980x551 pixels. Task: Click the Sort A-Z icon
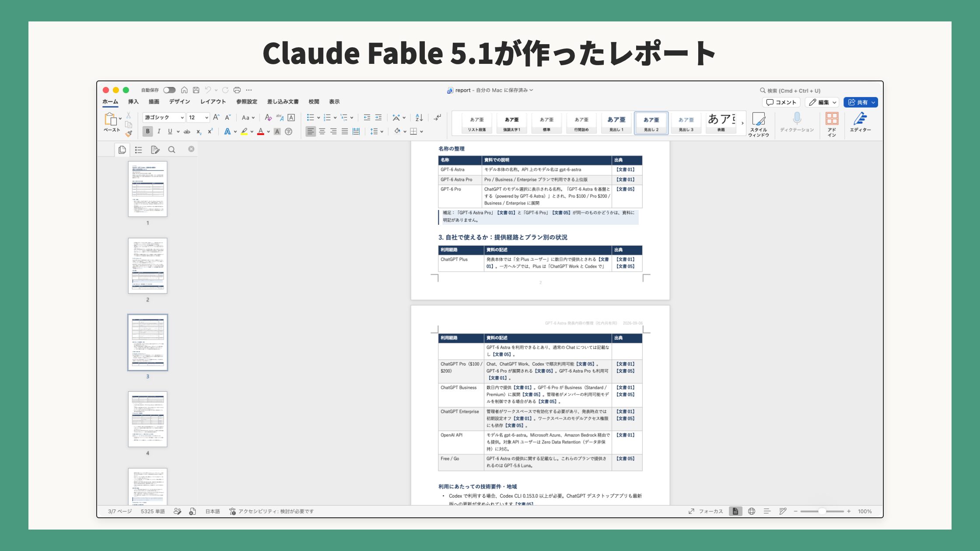pyautogui.click(x=419, y=118)
